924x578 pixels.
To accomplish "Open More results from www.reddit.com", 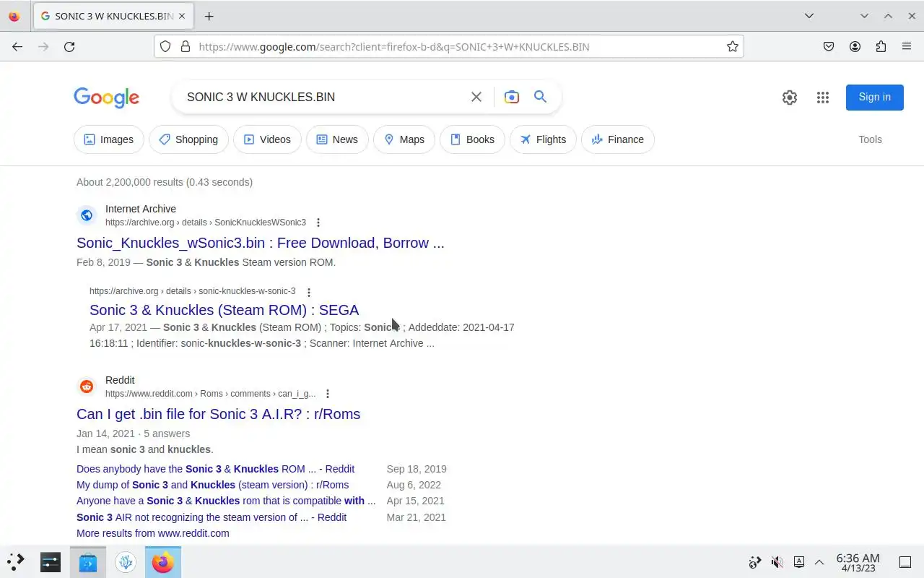I will click(x=153, y=533).
